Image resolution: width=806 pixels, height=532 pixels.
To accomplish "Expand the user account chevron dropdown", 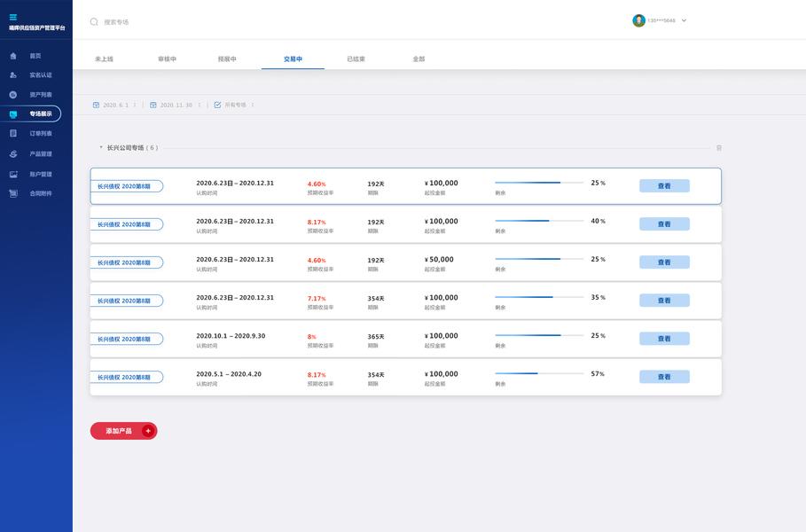I will (x=685, y=20).
